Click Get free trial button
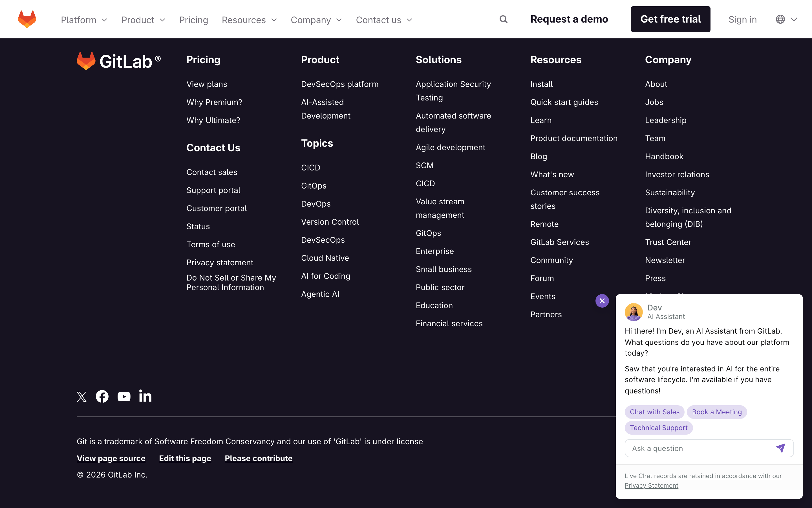Image resolution: width=812 pixels, height=508 pixels. pos(670,19)
